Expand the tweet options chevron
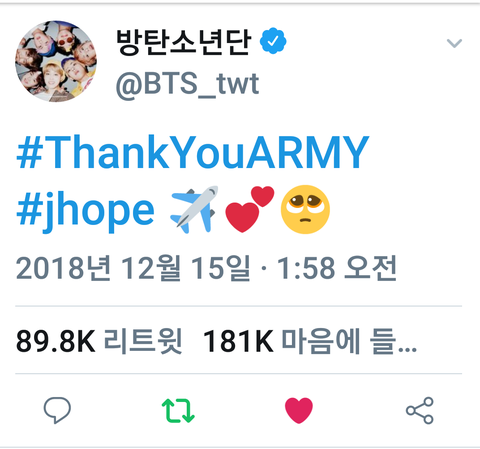The width and height of the screenshot is (480, 449). click(454, 43)
